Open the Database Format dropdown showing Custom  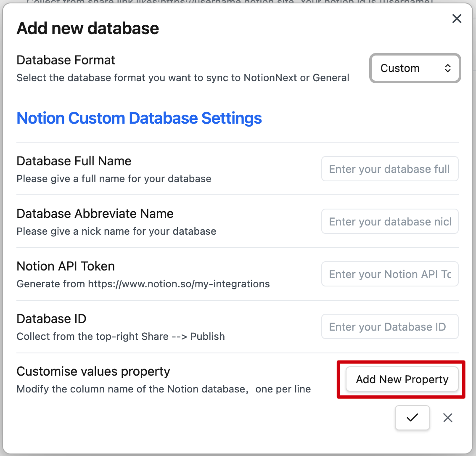(415, 68)
